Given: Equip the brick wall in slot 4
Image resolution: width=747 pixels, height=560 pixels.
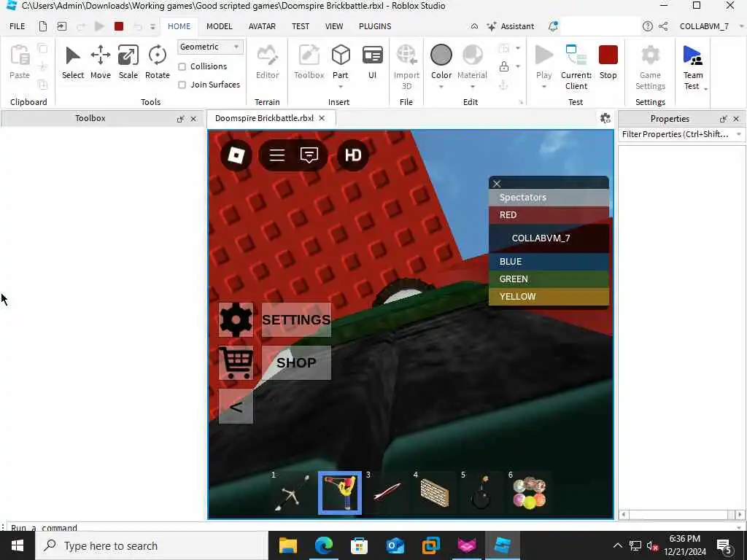Looking at the screenshot, I should pos(435,493).
